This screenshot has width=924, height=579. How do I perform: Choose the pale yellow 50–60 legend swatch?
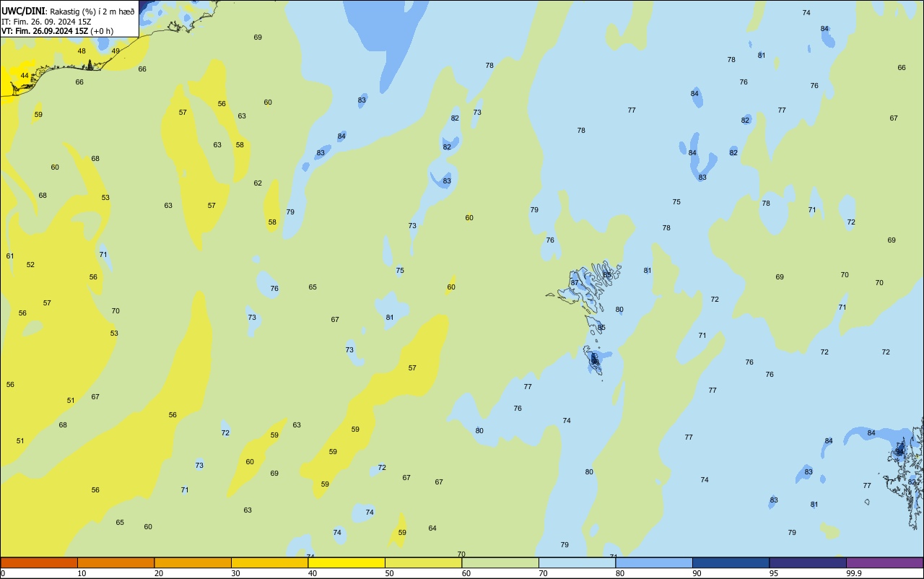(423, 562)
